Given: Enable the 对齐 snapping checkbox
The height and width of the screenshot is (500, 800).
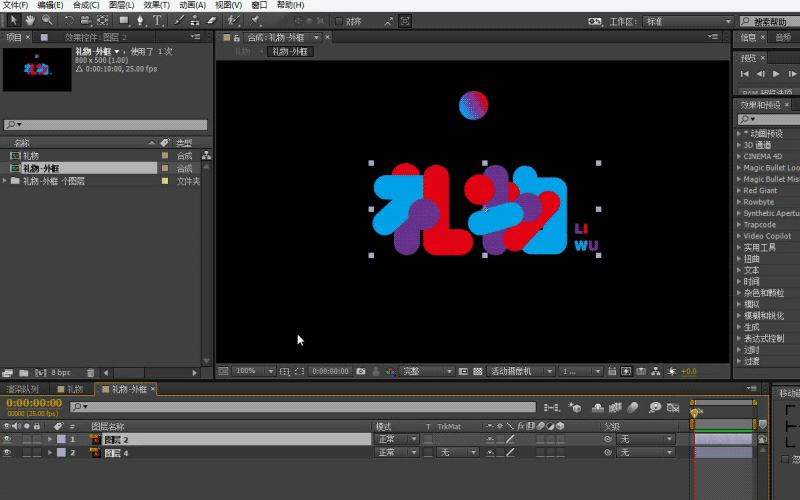Looking at the screenshot, I should [339, 21].
